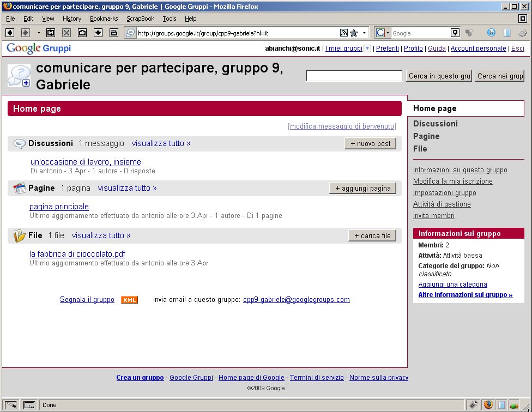Open the back/forward history dropdown arrow
This screenshot has height=412, width=532.
[x=39, y=33]
